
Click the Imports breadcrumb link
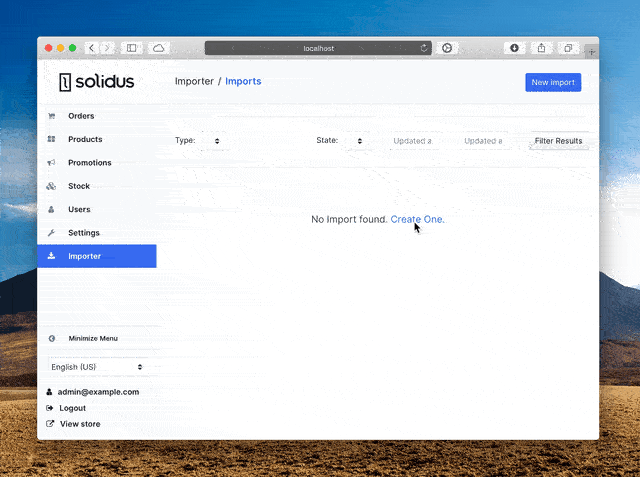click(243, 81)
